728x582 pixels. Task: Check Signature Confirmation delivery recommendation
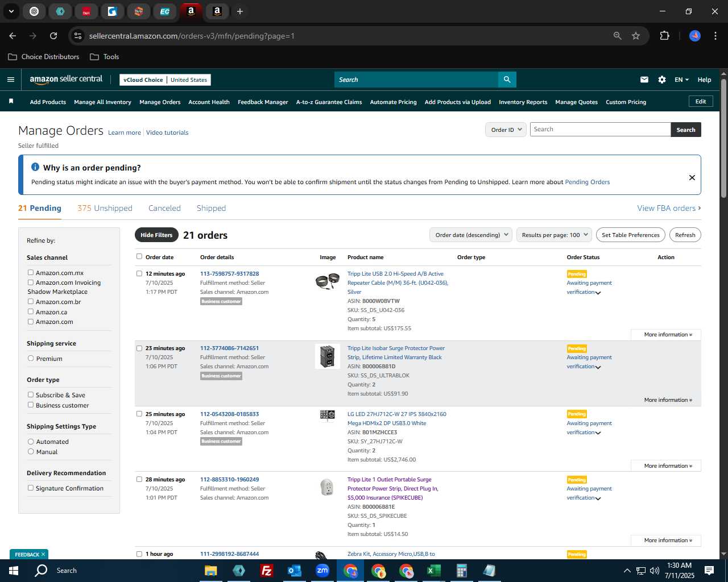tap(31, 488)
